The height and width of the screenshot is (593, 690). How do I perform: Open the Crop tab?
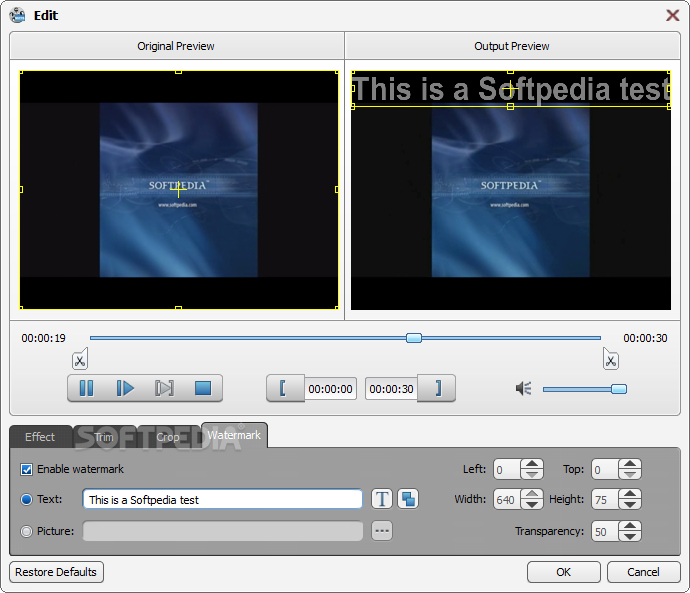pos(168,437)
